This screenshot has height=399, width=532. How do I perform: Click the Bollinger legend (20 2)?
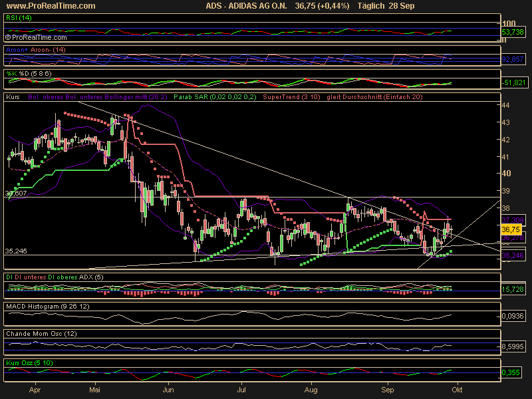pyautogui.click(x=98, y=97)
